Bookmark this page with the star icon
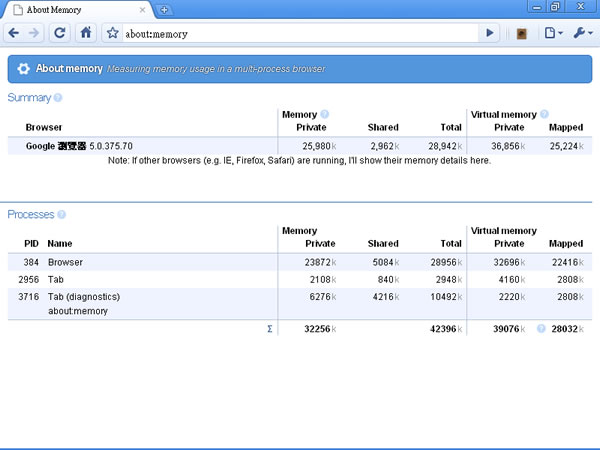Image resolution: width=600 pixels, height=450 pixels. click(x=112, y=33)
